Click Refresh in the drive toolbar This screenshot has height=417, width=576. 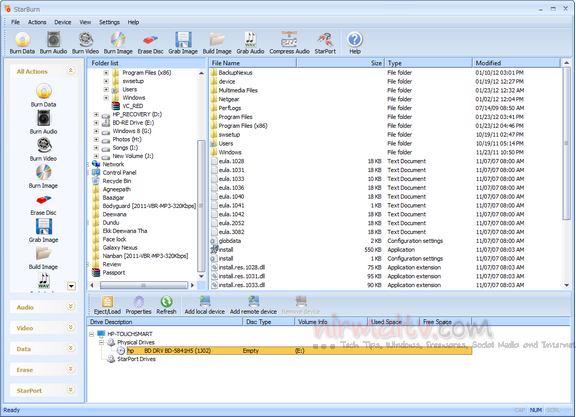coord(166,305)
